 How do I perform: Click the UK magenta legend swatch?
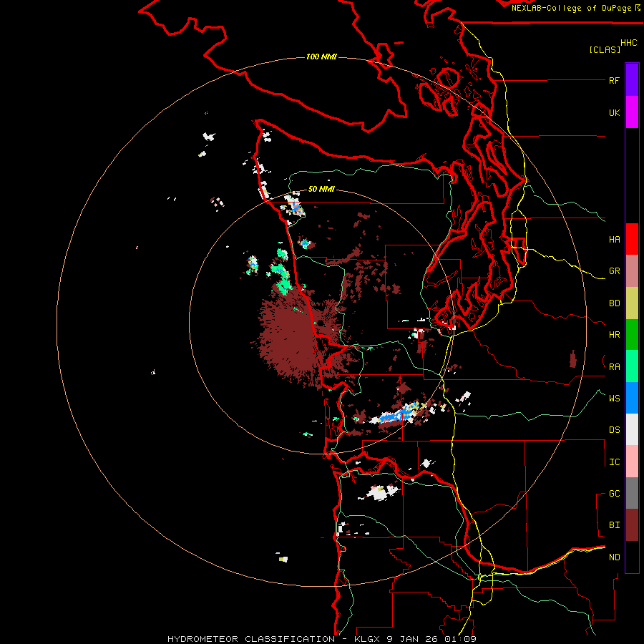point(632,112)
